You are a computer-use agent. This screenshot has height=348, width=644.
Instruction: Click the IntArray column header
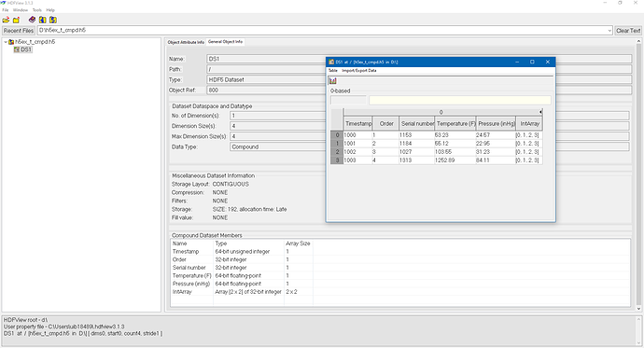click(529, 123)
